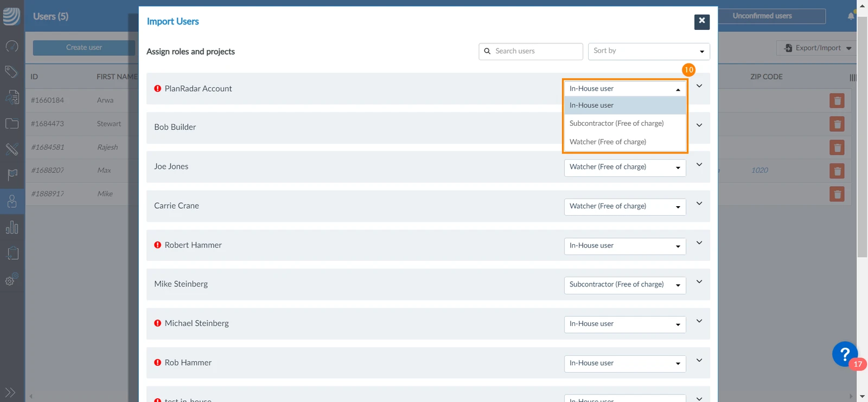Expand Michael Steinberg row chevron
The image size is (868, 402).
(699, 321)
